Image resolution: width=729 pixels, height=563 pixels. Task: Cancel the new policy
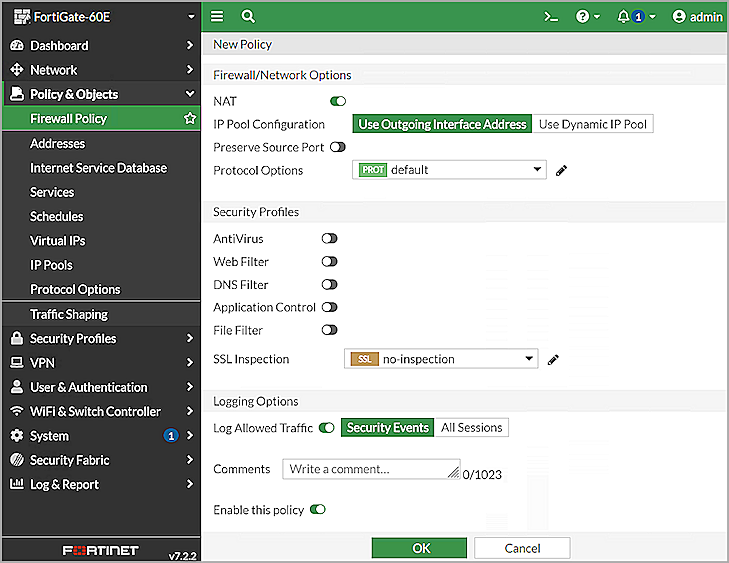coord(522,548)
